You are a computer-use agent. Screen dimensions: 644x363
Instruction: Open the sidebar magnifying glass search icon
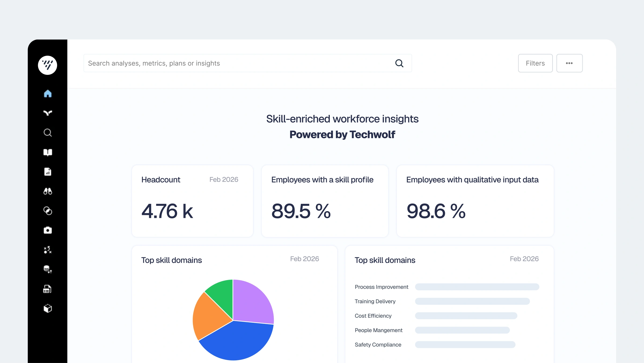[47, 133]
